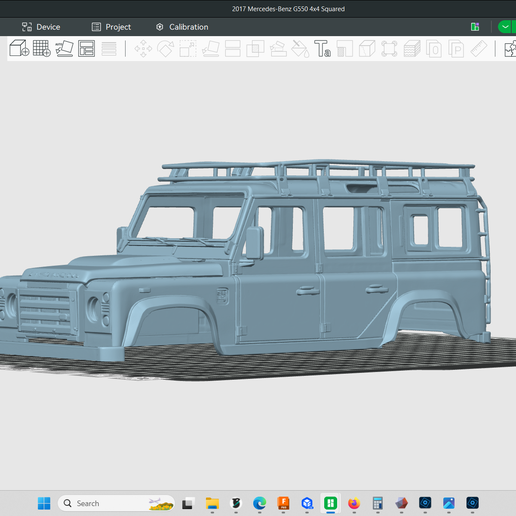Image resolution: width=516 pixels, height=516 pixels.
Task: Open Firefox from the taskbar
Action: click(x=354, y=503)
